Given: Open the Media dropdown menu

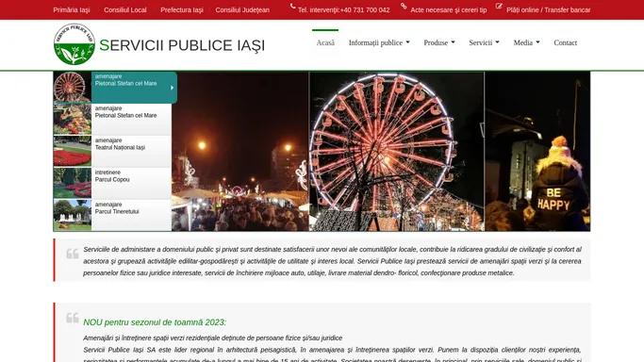Looking at the screenshot, I should pos(526,42).
